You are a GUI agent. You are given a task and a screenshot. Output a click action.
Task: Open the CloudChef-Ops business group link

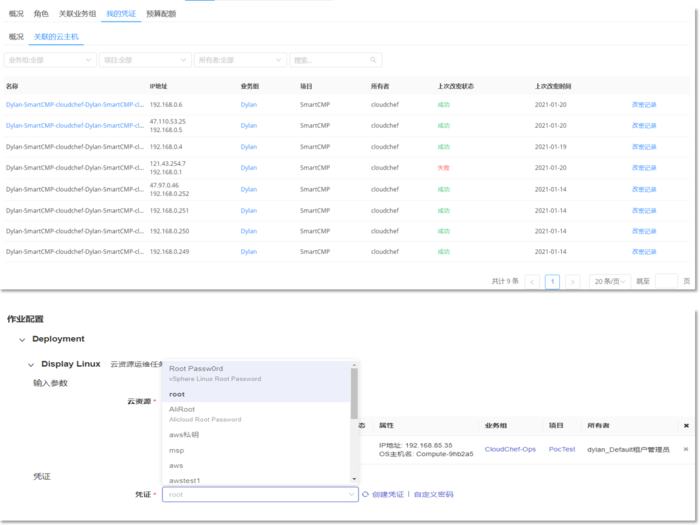[x=510, y=449]
